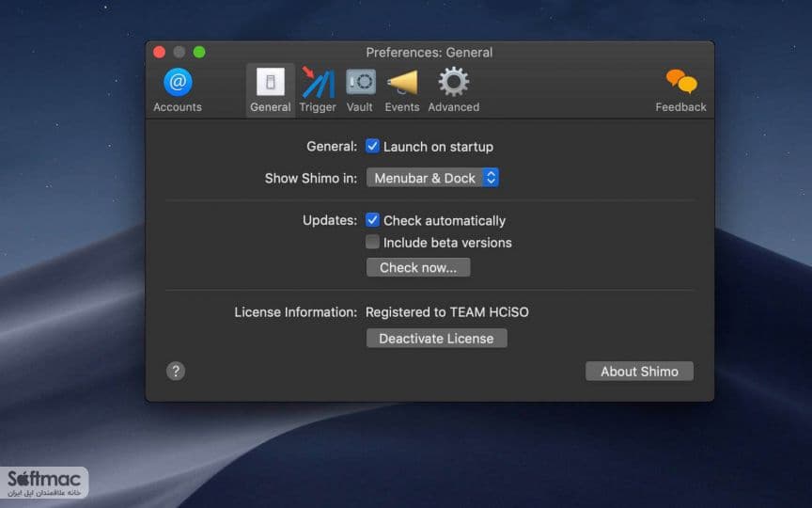Enable Include beta versions
This screenshot has height=508, width=812.
coord(372,242)
